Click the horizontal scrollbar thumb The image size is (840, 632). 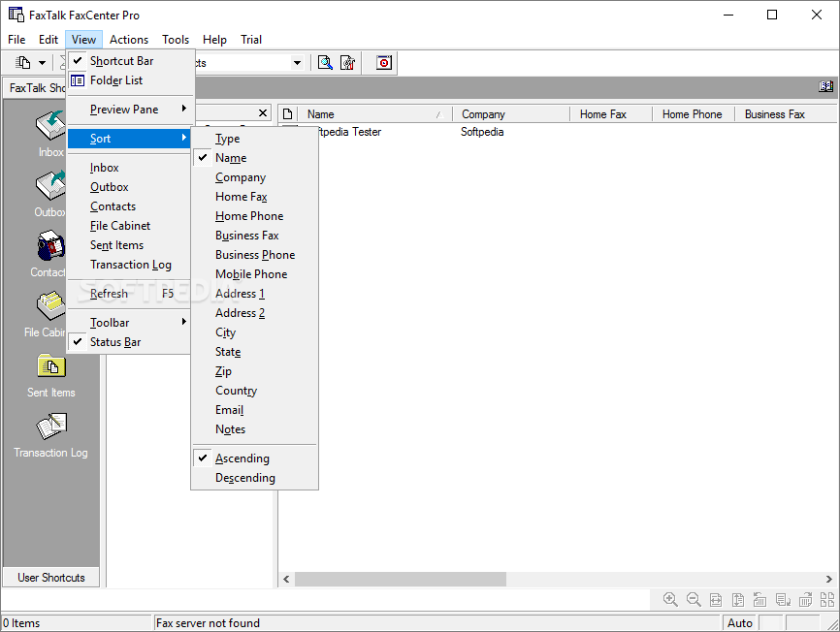pos(401,579)
